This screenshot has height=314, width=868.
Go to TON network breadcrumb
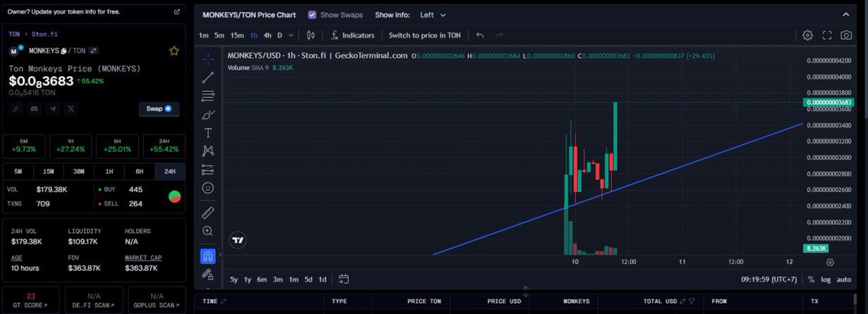[14, 34]
